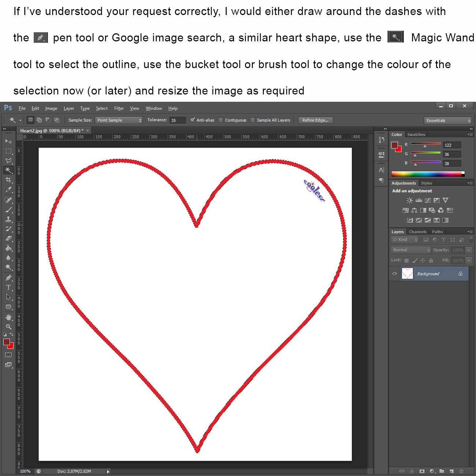Click the Refine Edge button
Viewport: 476px width, 476px height.
315,120
